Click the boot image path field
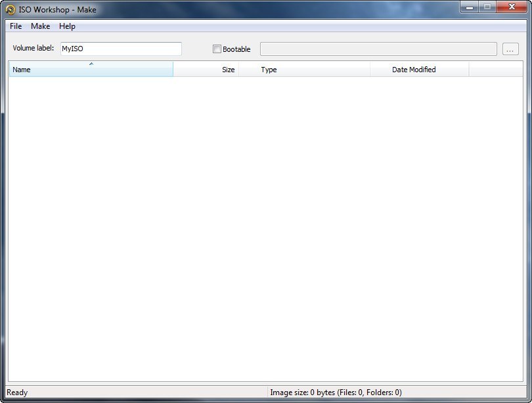This screenshot has height=403, width=532. tap(378, 49)
